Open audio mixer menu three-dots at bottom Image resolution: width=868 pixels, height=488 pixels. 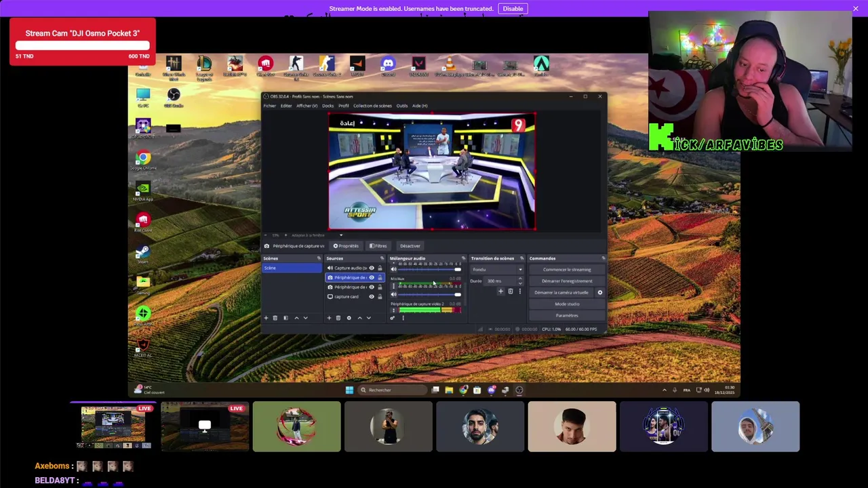pyautogui.click(x=403, y=318)
